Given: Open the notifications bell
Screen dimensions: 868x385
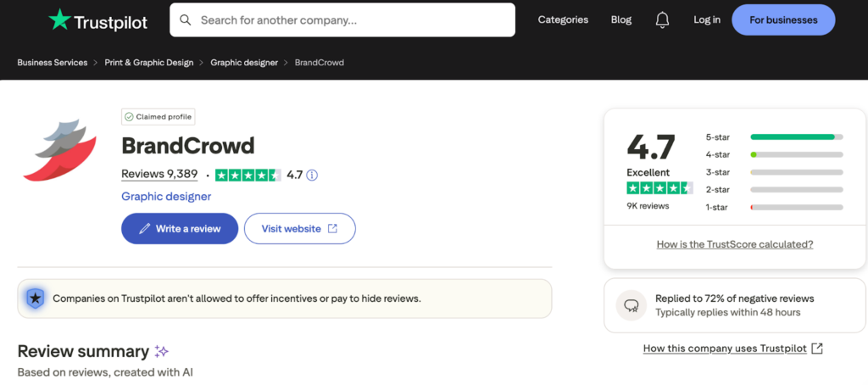Looking at the screenshot, I should coord(662,20).
